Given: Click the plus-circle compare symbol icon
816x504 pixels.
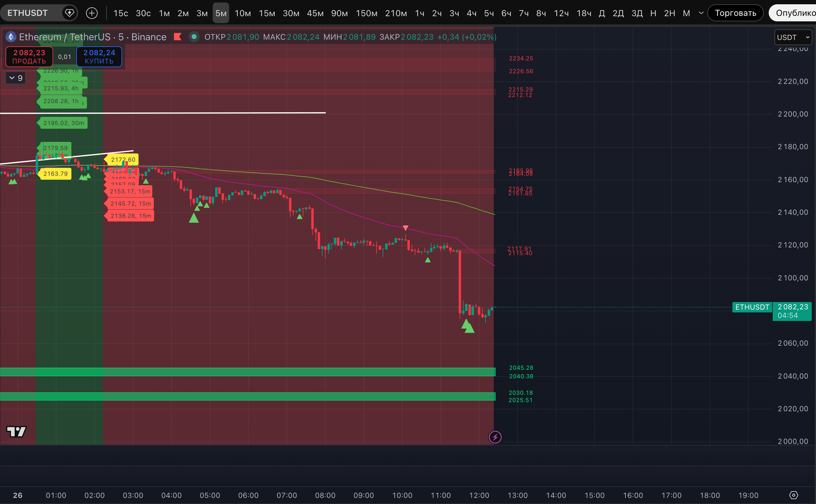Looking at the screenshot, I should pyautogui.click(x=92, y=13).
